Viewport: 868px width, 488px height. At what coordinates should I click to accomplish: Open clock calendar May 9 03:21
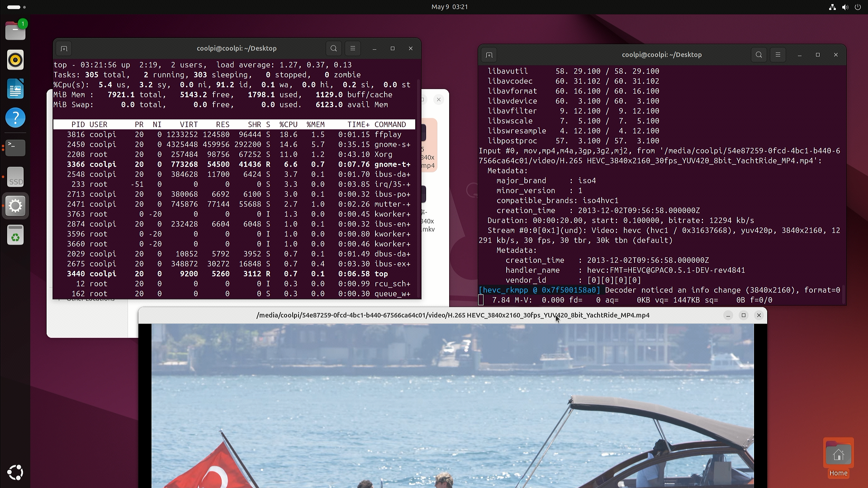click(x=450, y=7)
